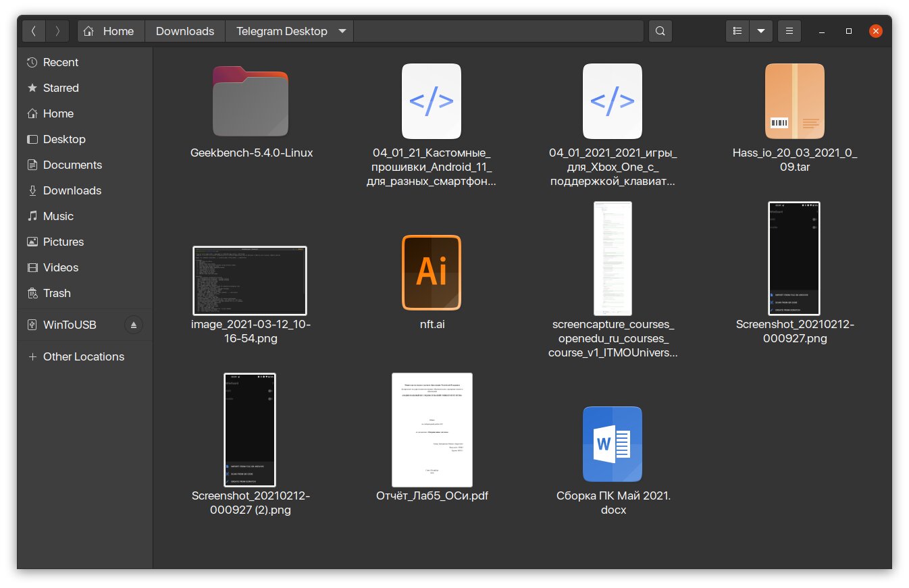Open Desktop in the sidebar

(85, 139)
